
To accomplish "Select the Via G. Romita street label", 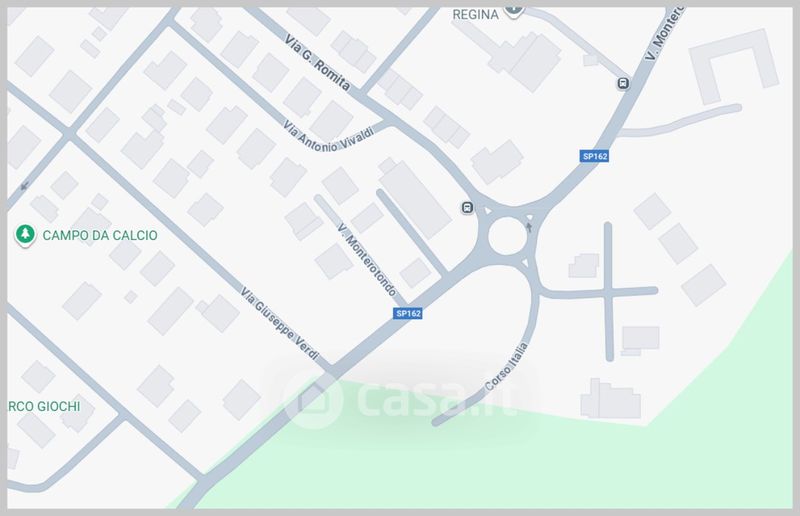I will (x=317, y=63).
